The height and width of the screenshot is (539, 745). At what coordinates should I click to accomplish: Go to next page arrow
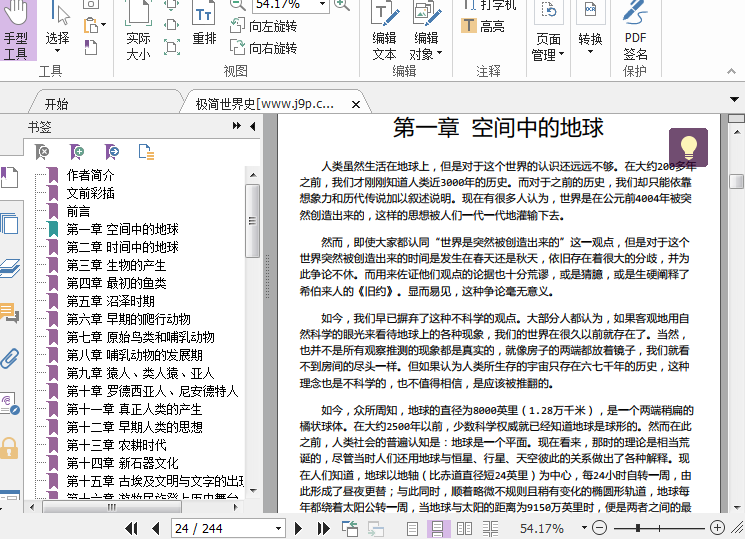(298, 528)
